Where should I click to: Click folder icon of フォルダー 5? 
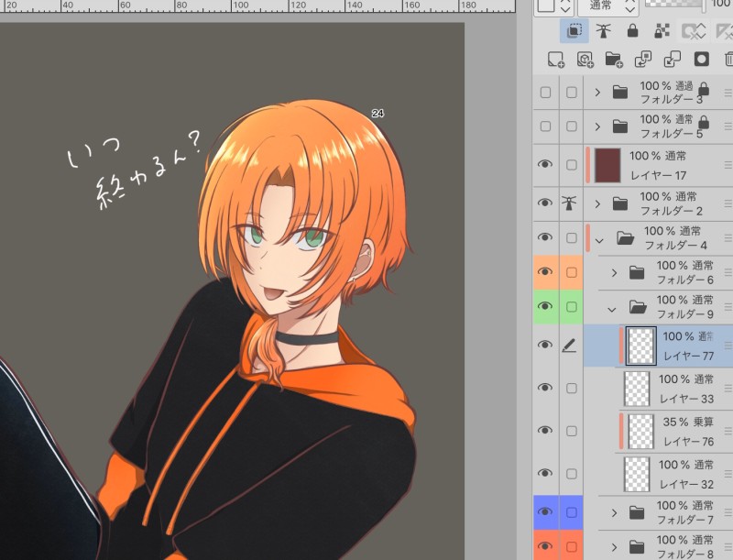click(x=620, y=126)
